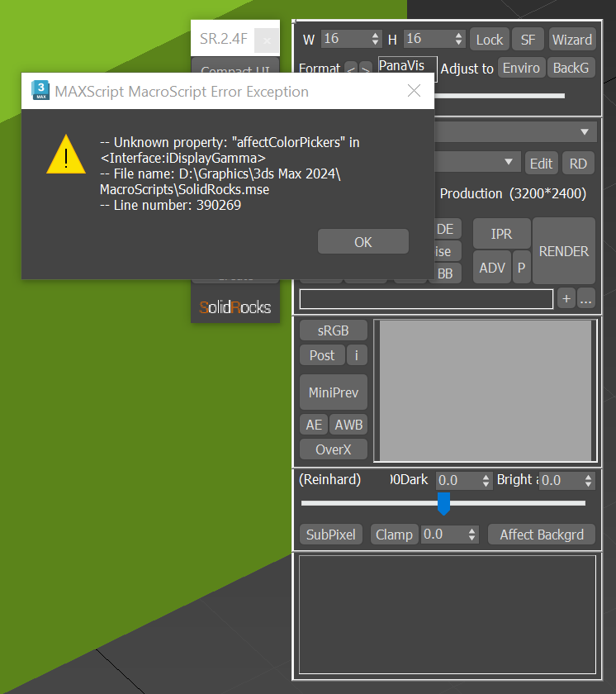Toggle the Lock aspect button
The image size is (616, 694).
[x=490, y=40]
